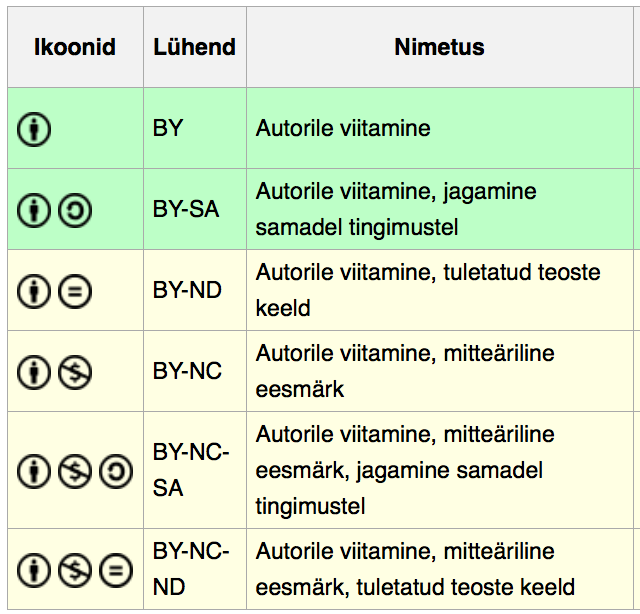Click the share-alike icon in the BY-NC-SA row
The width and height of the screenshot is (640, 614).
point(116,471)
